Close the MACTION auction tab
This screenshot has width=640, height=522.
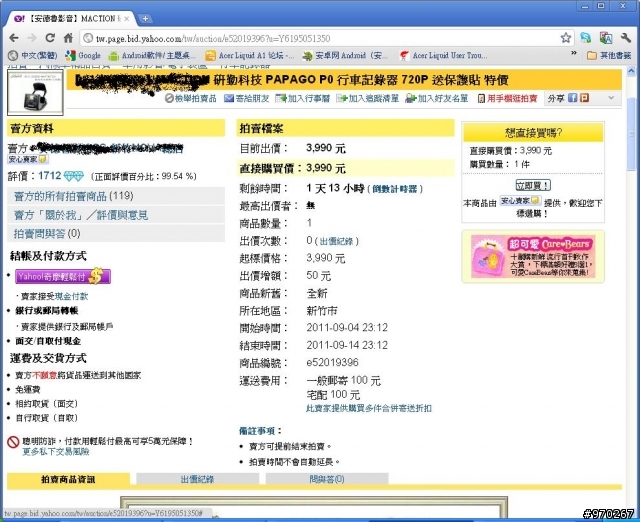[x=127, y=19]
